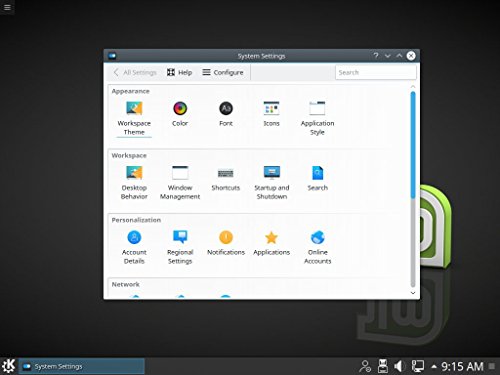Open Workspace Theme settings
The image size is (500, 375).
[x=134, y=118]
